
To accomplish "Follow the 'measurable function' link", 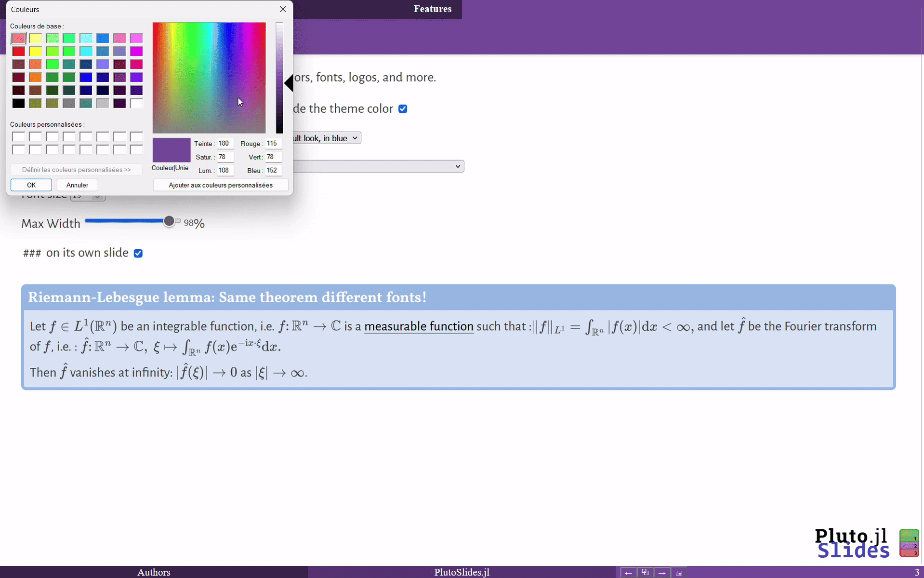I will pos(419,326).
